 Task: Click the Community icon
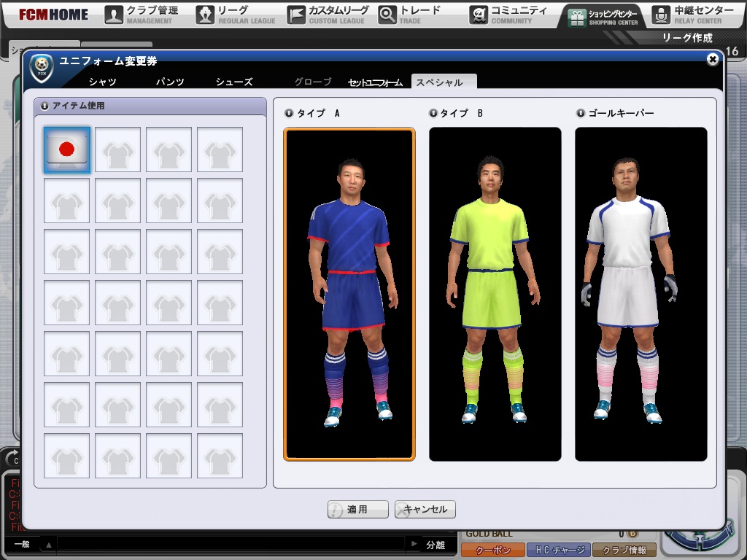click(x=479, y=15)
